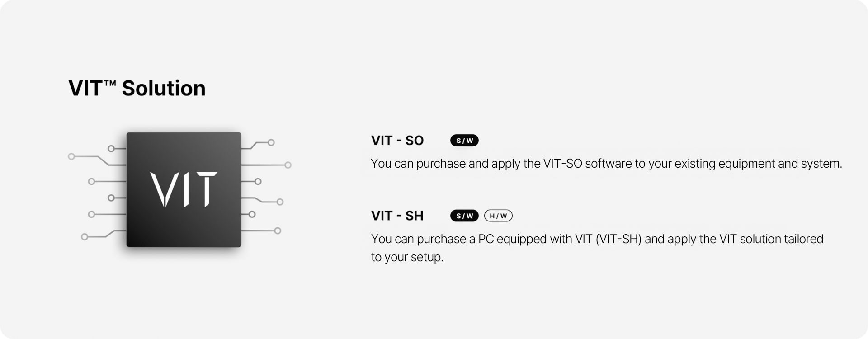Click the far-left circuit pin node
868x339 pixels.
coord(71,156)
